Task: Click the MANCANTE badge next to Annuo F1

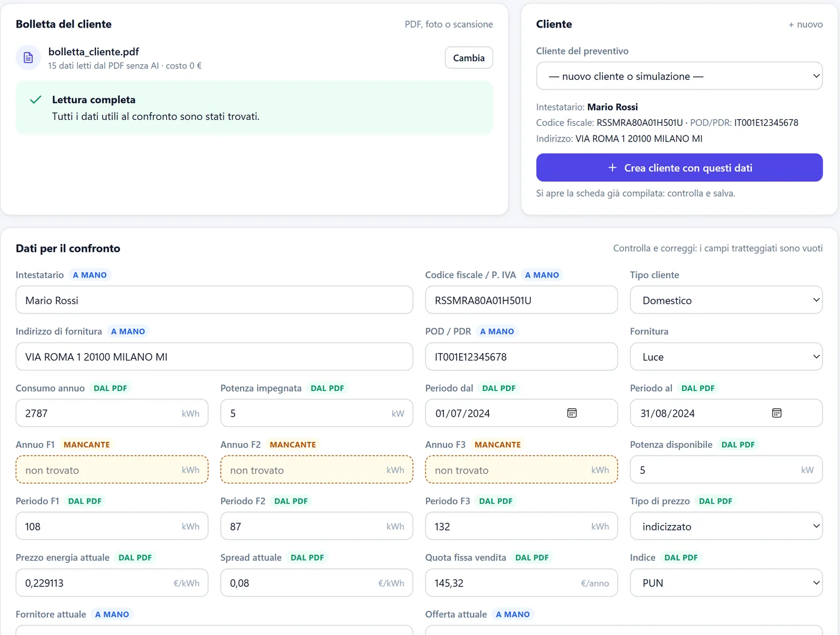Action: click(x=87, y=445)
